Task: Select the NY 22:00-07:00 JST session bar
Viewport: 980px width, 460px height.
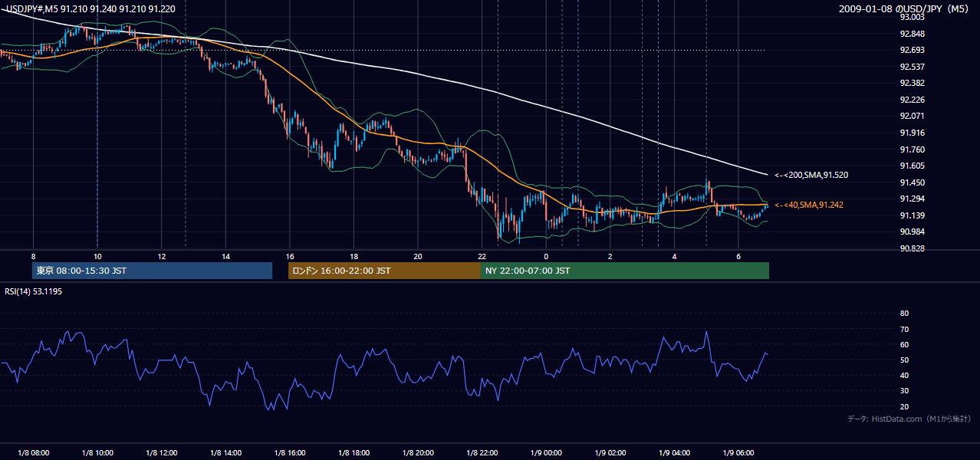Action: [625, 271]
